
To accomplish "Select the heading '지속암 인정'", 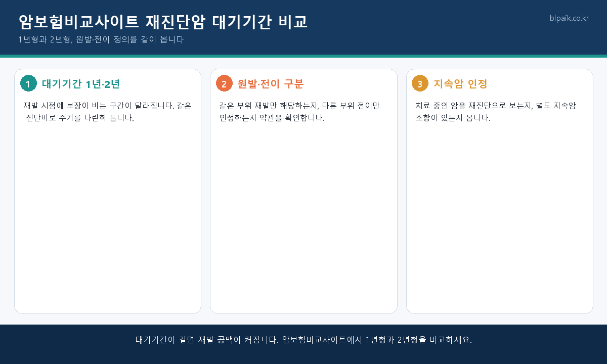I will (x=460, y=84).
